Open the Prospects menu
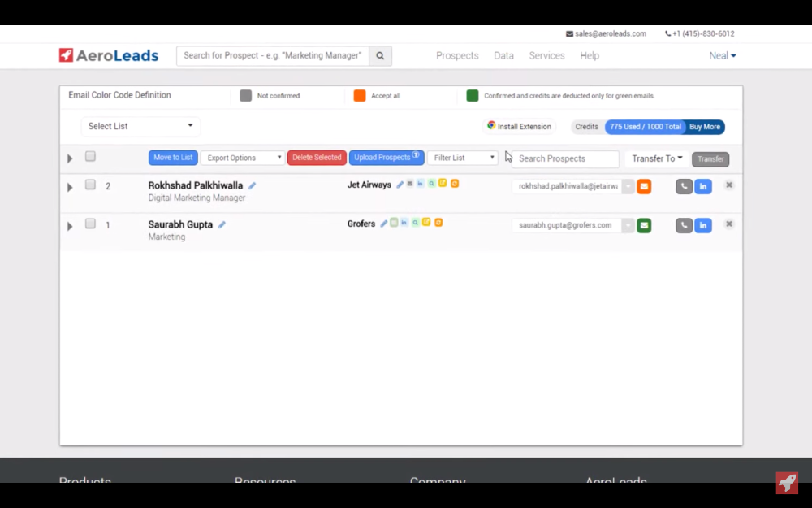Image resolution: width=812 pixels, height=508 pixels. point(457,55)
